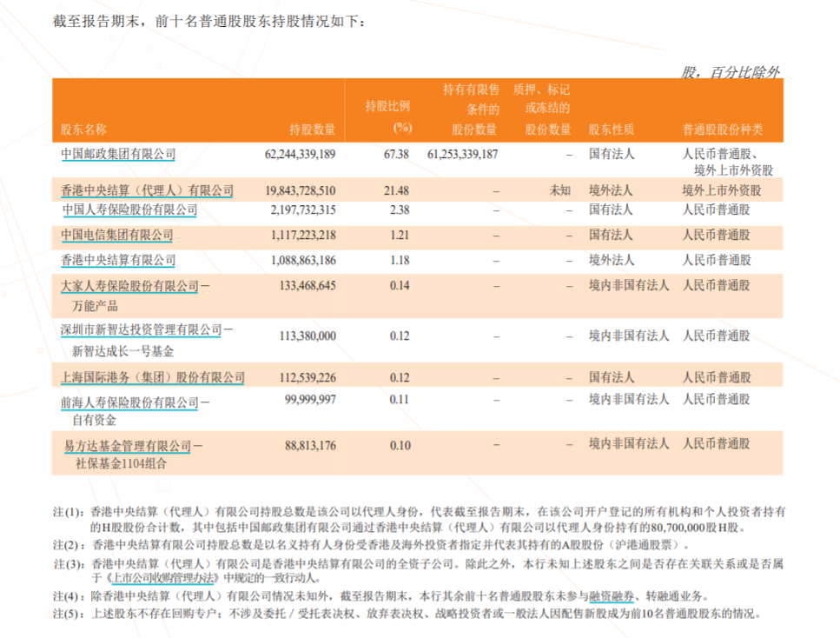Select the share count 88,813,176

click(x=310, y=446)
